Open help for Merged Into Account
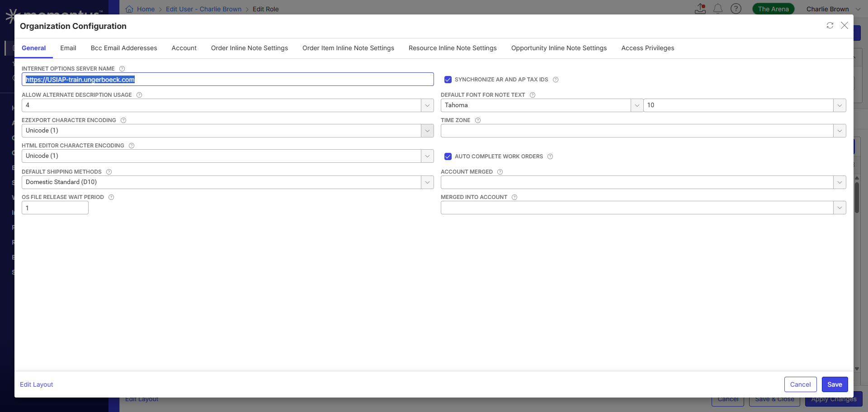This screenshot has width=868, height=412. pyautogui.click(x=514, y=197)
